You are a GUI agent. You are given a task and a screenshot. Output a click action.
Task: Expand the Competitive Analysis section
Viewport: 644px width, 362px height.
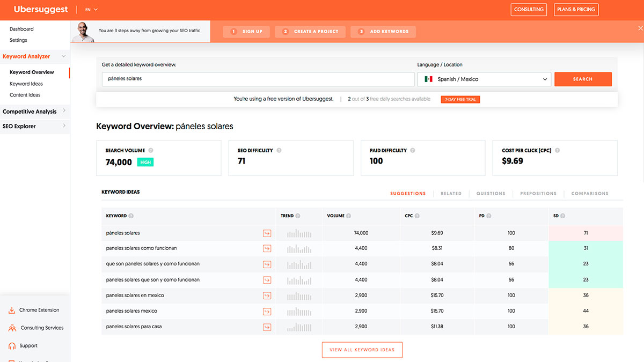pos(34,112)
